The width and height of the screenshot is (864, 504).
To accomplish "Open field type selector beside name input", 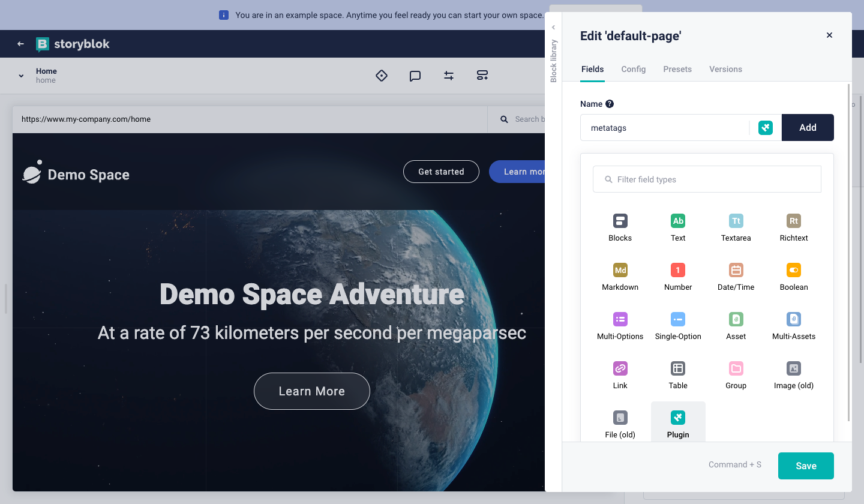I will pyautogui.click(x=765, y=128).
